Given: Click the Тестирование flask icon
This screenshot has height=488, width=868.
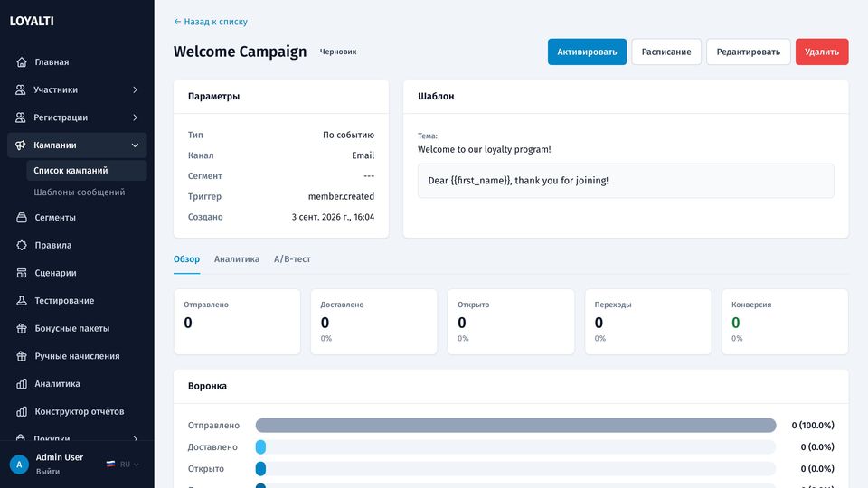Looking at the screenshot, I should coord(22,300).
